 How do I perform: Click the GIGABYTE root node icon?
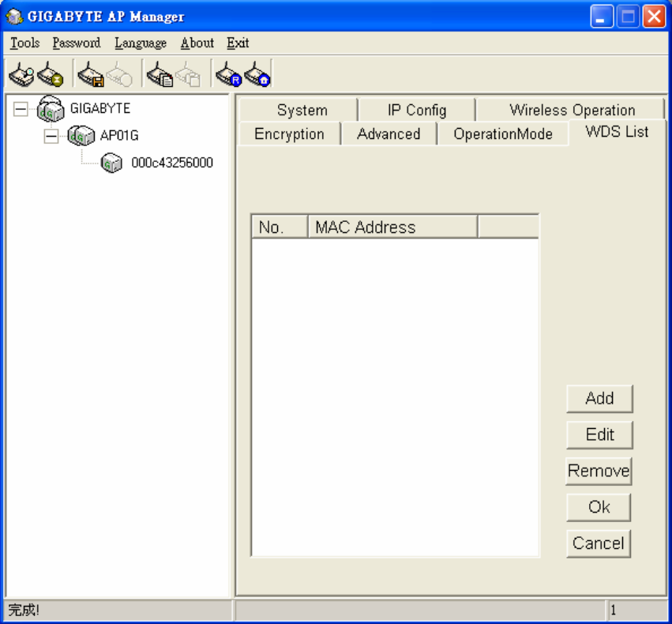[x=51, y=108]
